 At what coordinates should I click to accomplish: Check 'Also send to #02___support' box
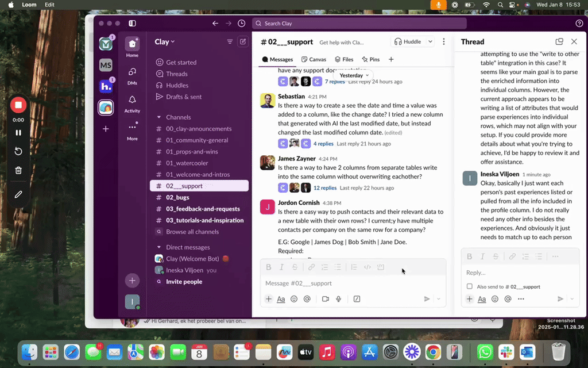(x=470, y=286)
